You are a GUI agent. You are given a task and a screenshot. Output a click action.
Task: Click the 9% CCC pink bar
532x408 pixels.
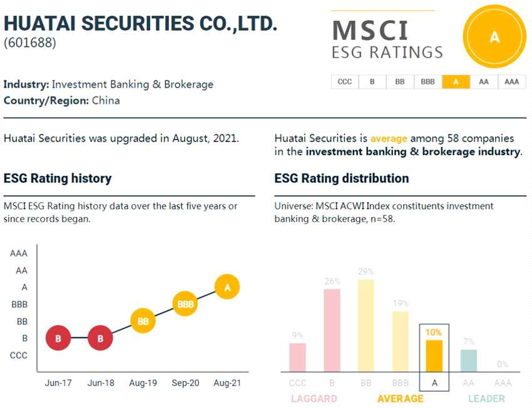298,357
